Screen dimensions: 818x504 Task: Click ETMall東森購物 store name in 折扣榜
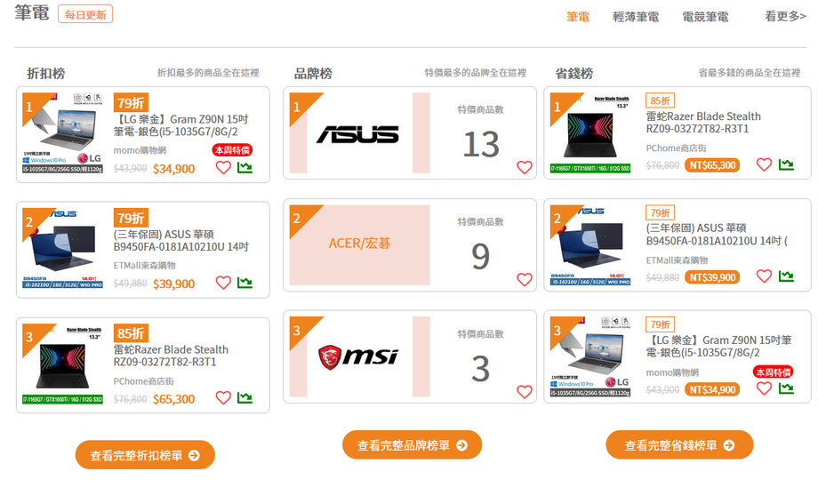pyautogui.click(x=145, y=266)
